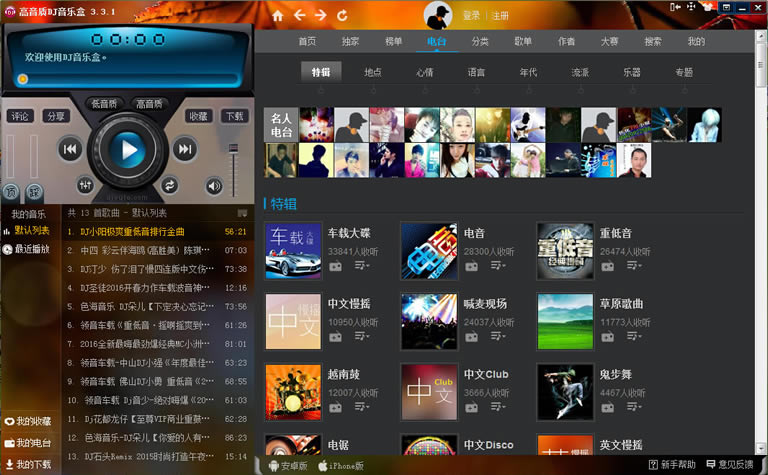
Task: Click the 注册 register link
Action: pyautogui.click(x=500, y=16)
